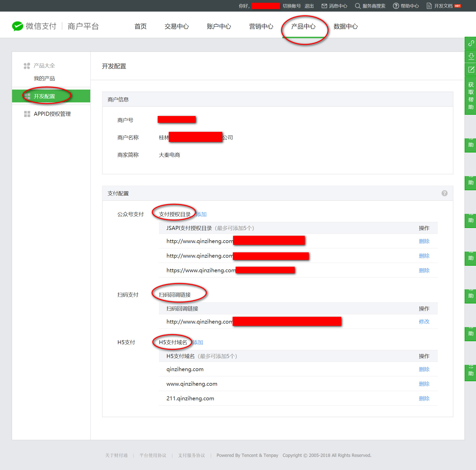
Task: Click the edit note icon in right sidebar
Action: [471, 69]
